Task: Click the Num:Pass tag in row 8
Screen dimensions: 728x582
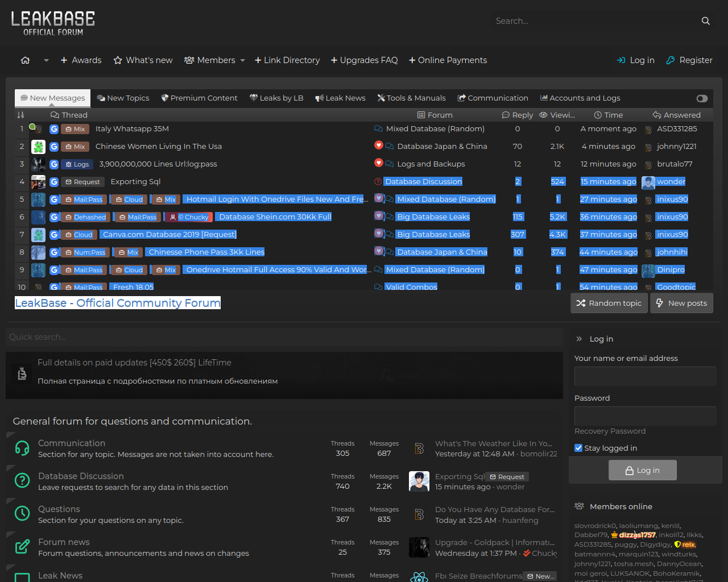Action: (85, 252)
